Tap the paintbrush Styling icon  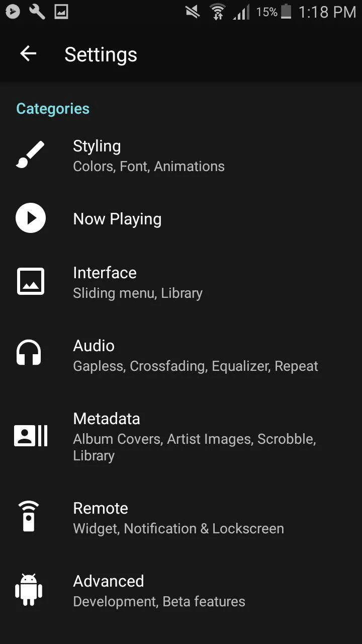point(30,154)
